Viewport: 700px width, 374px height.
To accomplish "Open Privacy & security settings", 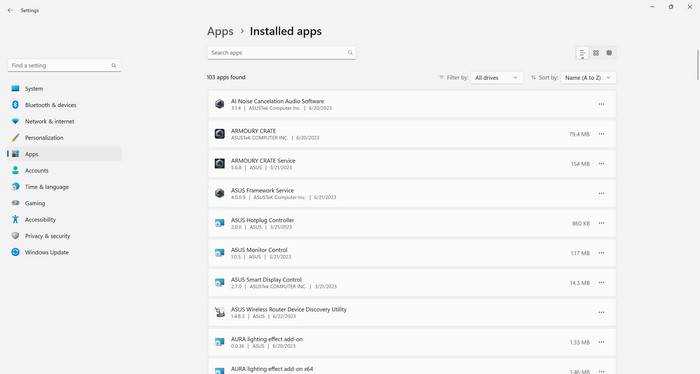I will pos(64,236).
